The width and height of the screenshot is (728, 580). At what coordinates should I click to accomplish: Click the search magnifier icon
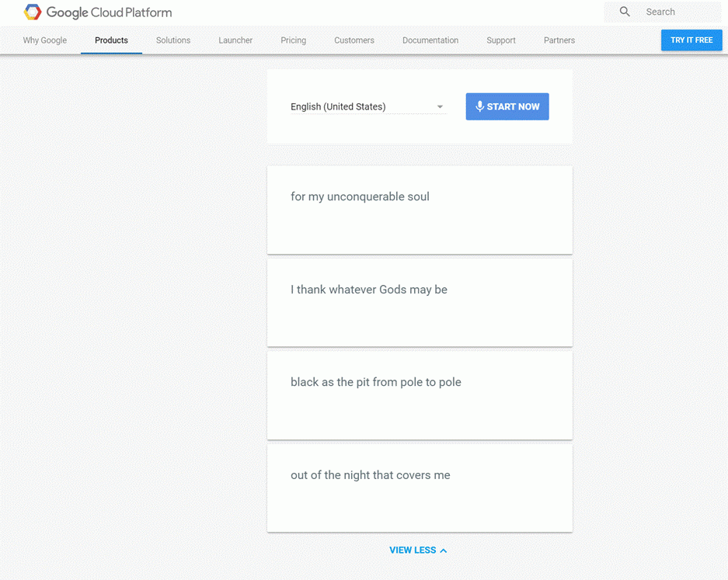click(624, 11)
